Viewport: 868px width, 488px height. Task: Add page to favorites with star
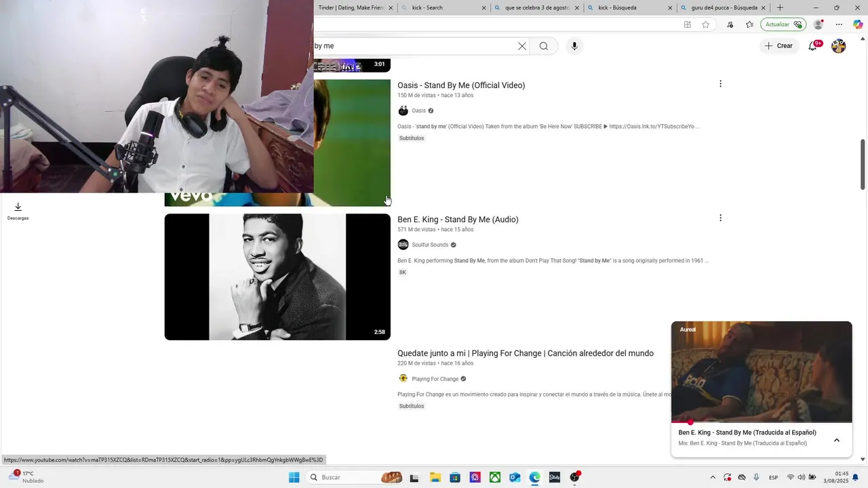(706, 24)
